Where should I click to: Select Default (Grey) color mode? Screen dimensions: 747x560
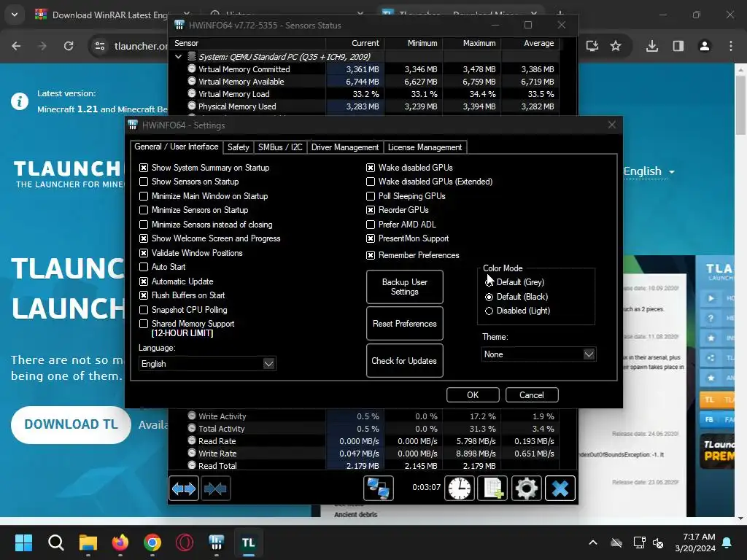[x=489, y=282]
